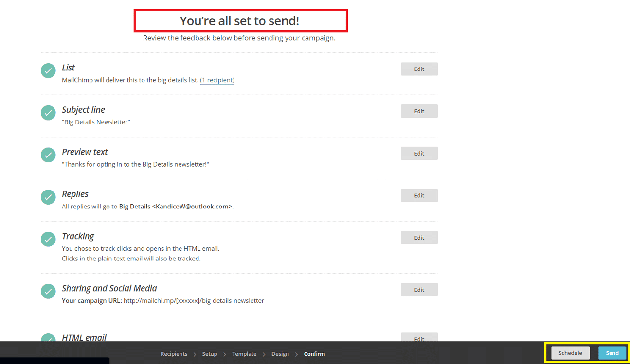630x364 pixels.
Task: Click the "Big Details Newsletter" subject text
Action: click(x=96, y=122)
